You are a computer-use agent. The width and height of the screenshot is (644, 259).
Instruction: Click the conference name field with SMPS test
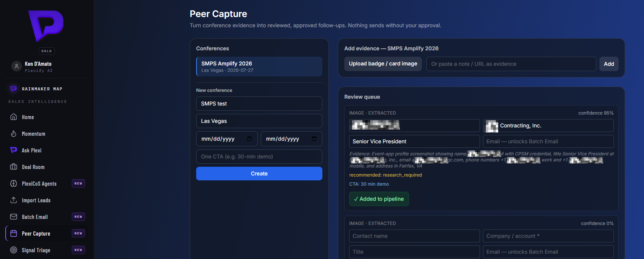(259, 104)
